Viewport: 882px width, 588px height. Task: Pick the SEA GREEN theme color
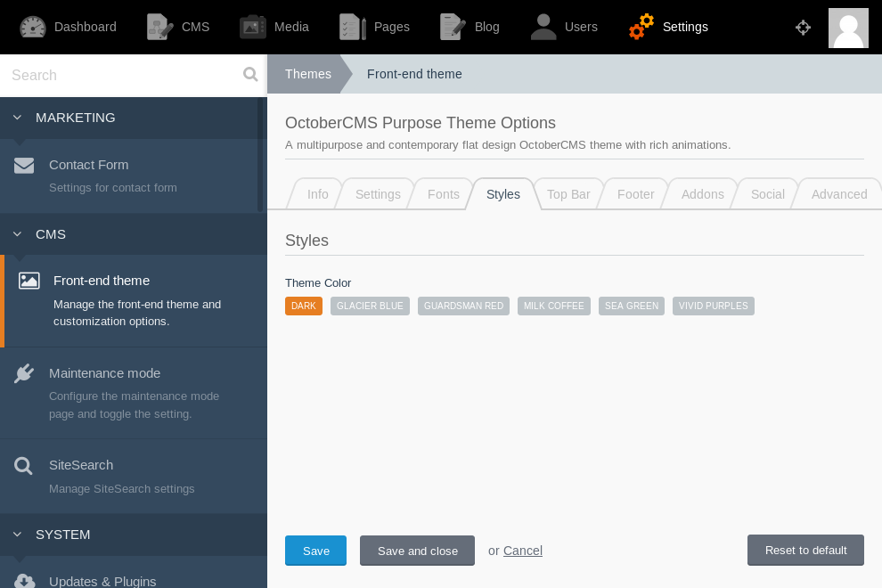632,306
